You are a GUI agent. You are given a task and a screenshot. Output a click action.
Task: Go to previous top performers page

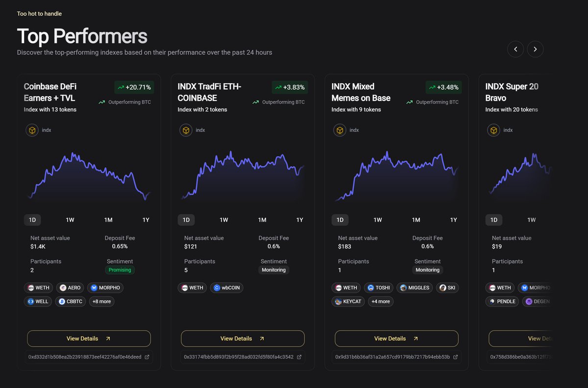[515, 49]
